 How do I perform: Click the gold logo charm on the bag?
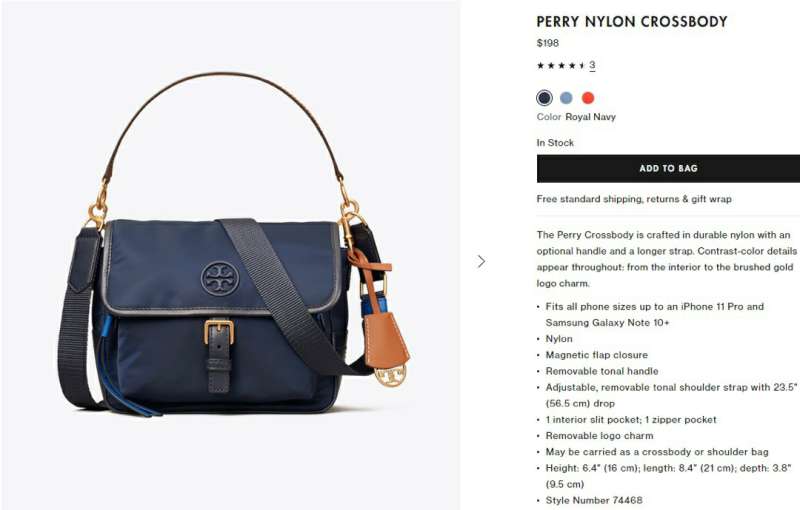391,375
